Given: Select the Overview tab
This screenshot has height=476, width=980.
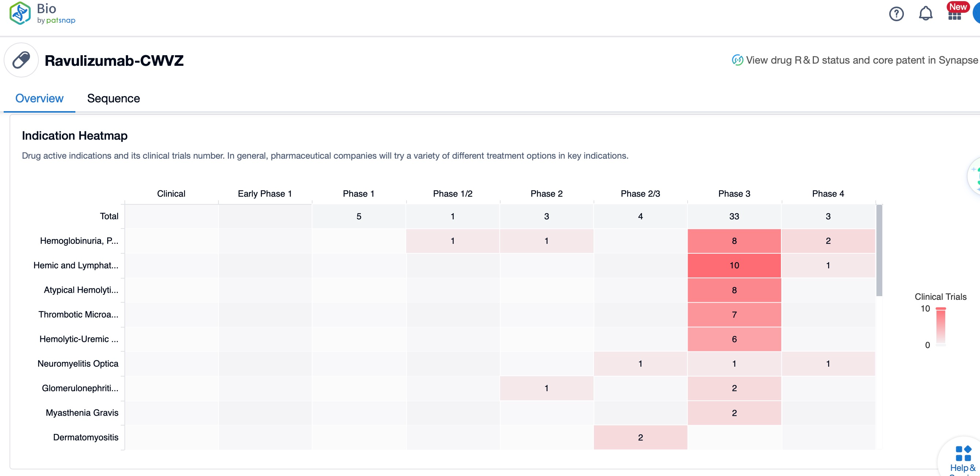Looking at the screenshot, I should coord(40,98).
